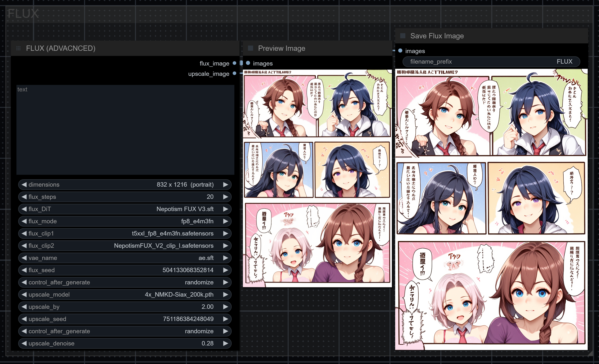
Task: Click Preview Image images input dot
Action: [248, 63]
